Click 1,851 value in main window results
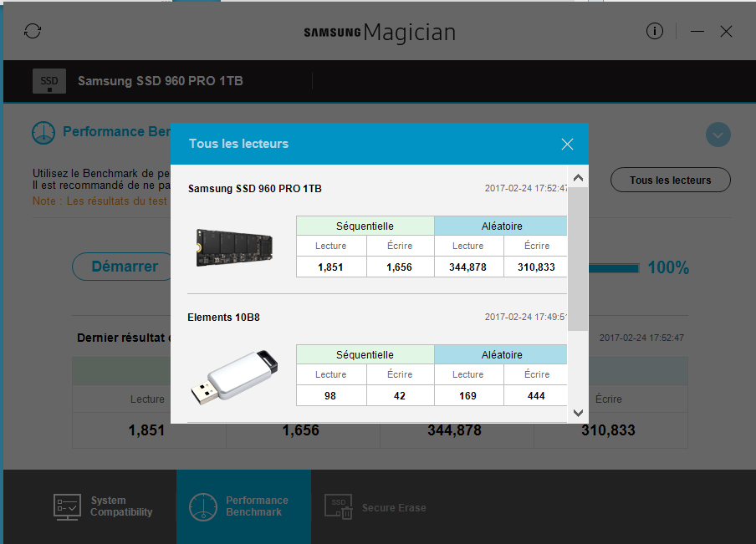Image resolution: width=756 pixels, height=544 pixels. (146, 430)
